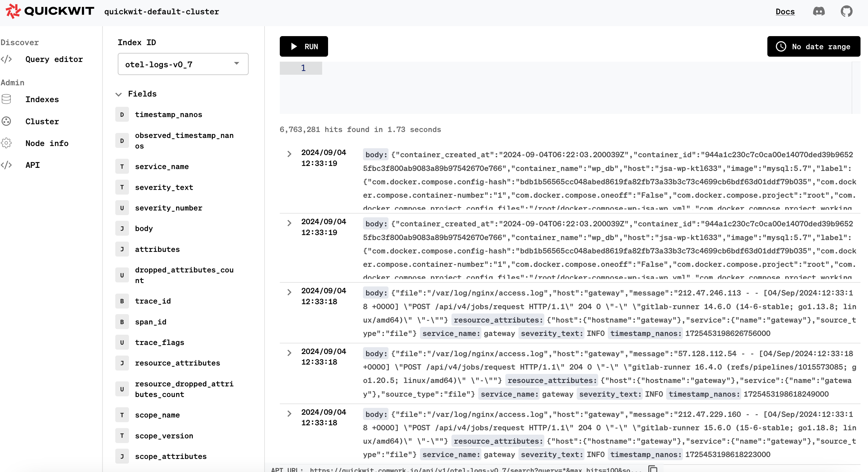Click the J badge for scope_attributes

point(122,456)
